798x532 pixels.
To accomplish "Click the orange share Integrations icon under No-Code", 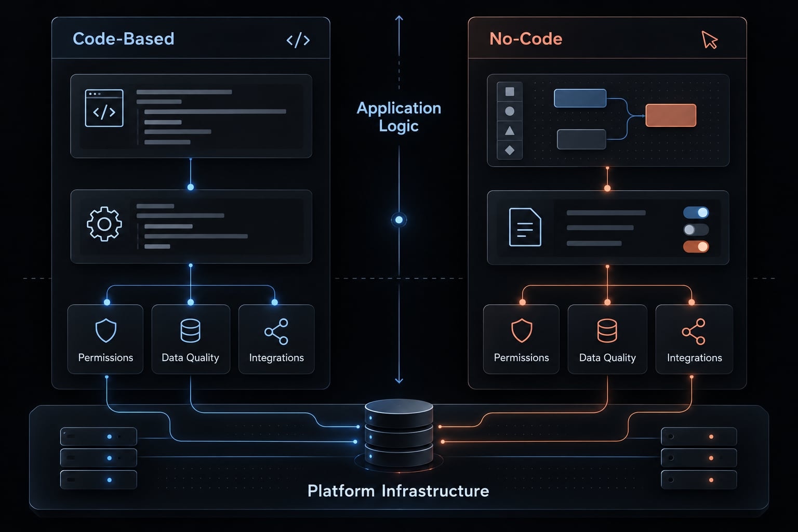I will click(x=694, y=331).
